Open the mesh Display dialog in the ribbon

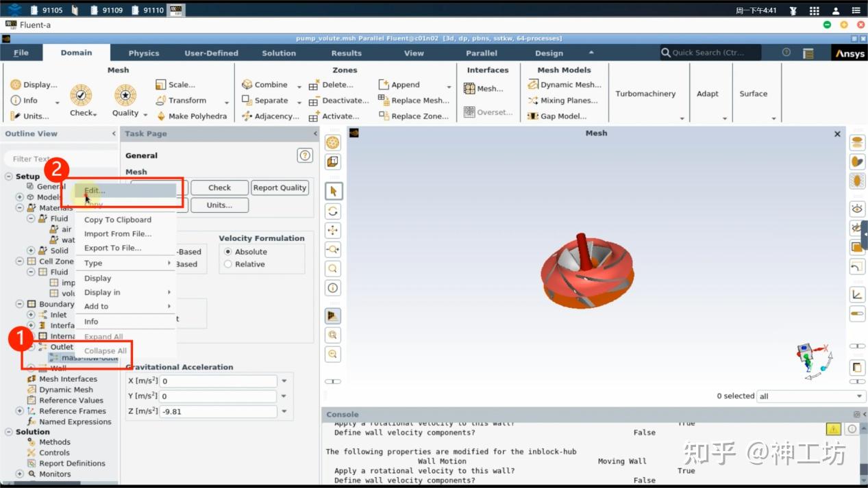(x=34, y=85)
